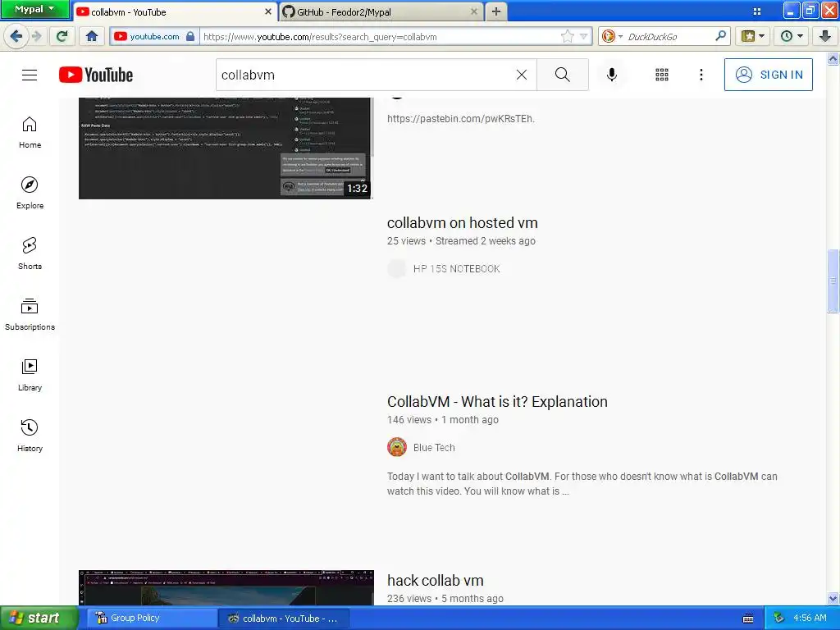
Task: Open the system tray notification icon
Action: [779, 619]
